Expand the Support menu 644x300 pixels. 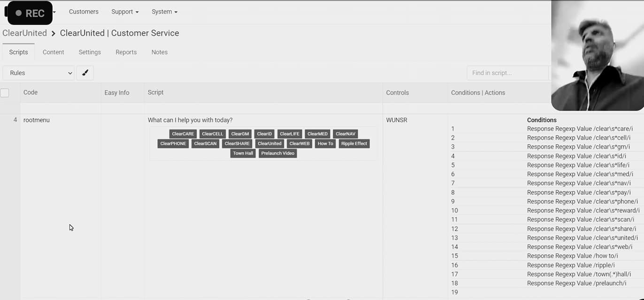125,12
